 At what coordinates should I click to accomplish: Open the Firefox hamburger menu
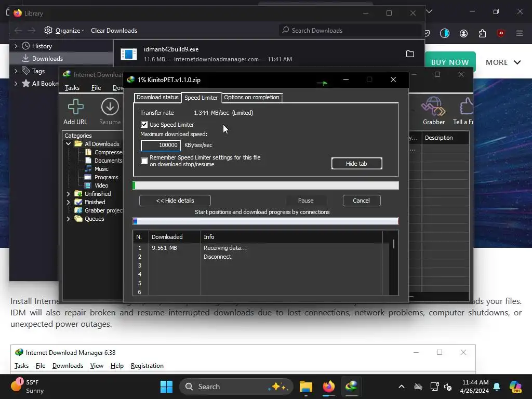[519, 33]
